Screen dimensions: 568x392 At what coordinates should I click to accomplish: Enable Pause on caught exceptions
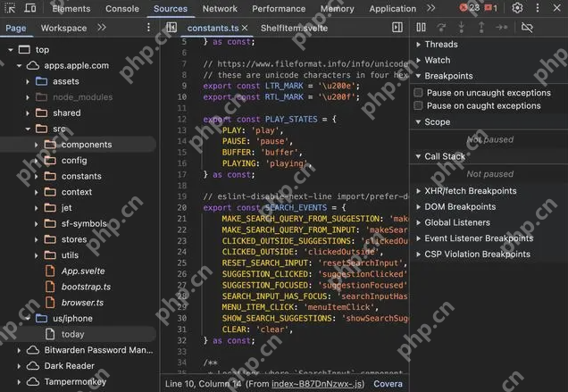coord(419,106)
